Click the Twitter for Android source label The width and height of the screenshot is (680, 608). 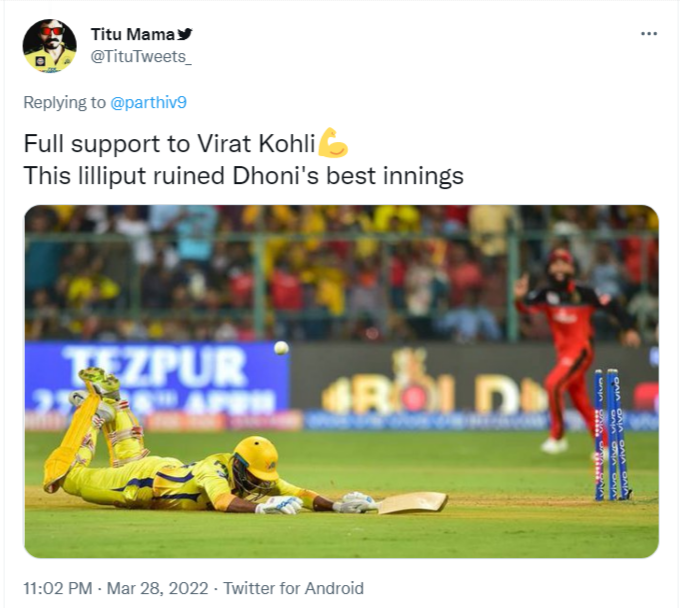[x=293, y=588]
